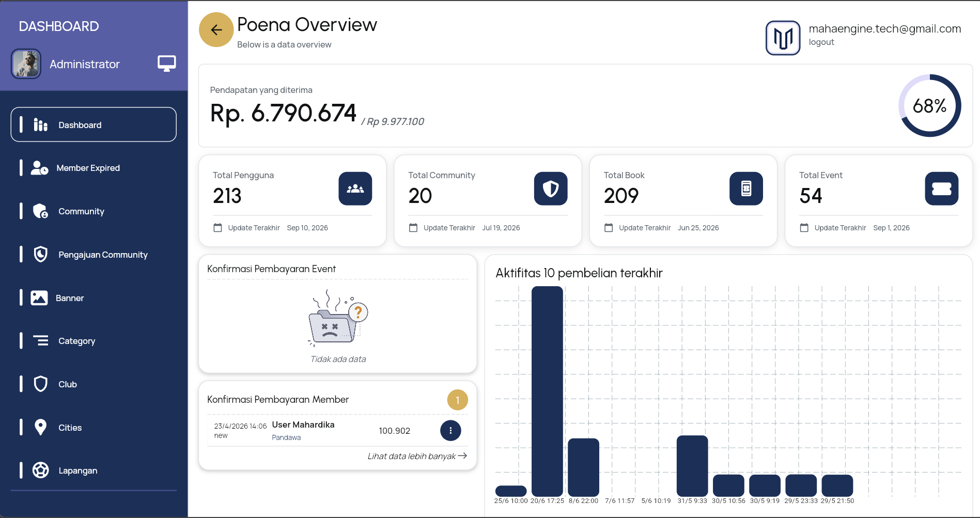Open the Total Pengguna users icon
The width and height of the screenshot is (980, 518).
click(355, 189)
